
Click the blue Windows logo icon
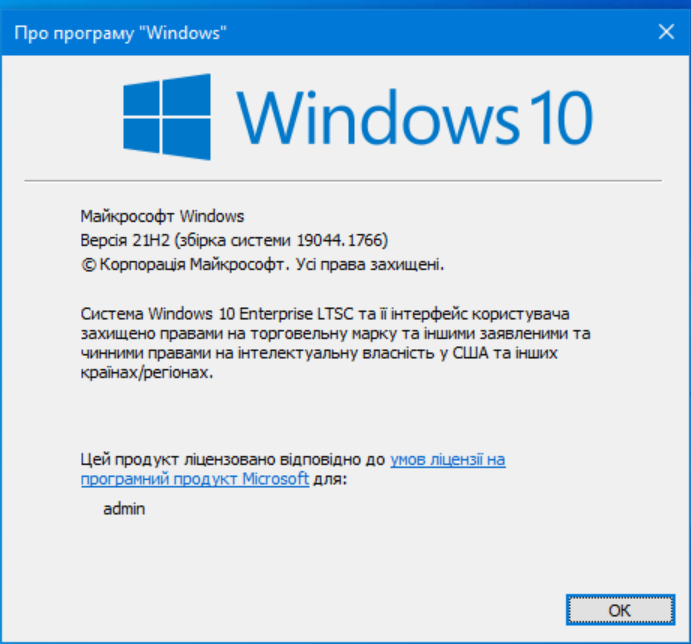pyautogui.click(x=166, y=117)
